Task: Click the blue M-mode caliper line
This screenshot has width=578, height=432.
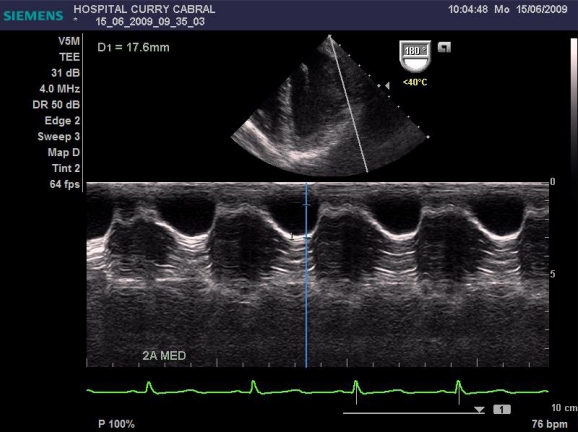Action: pyautogui.click(x=306, y=275)
